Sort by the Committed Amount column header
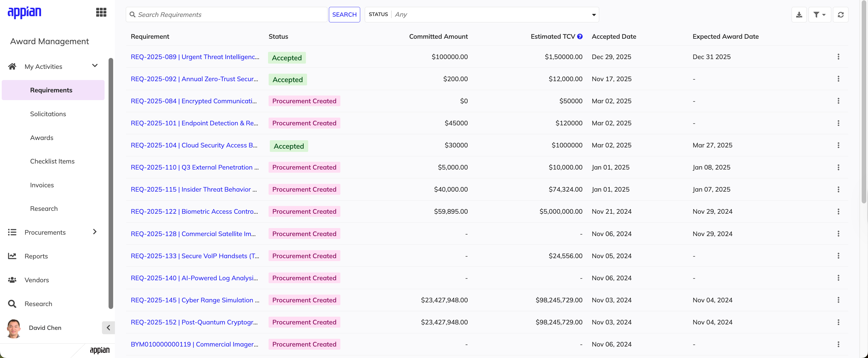The height and width of the screenshot is (358, 868). pyautogui.click(x=438, y=37)
